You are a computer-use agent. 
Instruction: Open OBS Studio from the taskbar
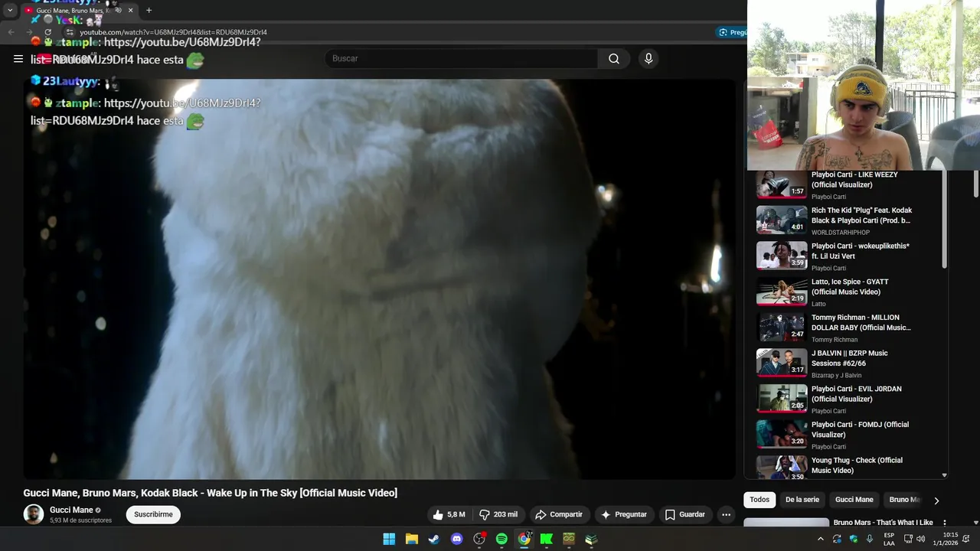(479, 539)
